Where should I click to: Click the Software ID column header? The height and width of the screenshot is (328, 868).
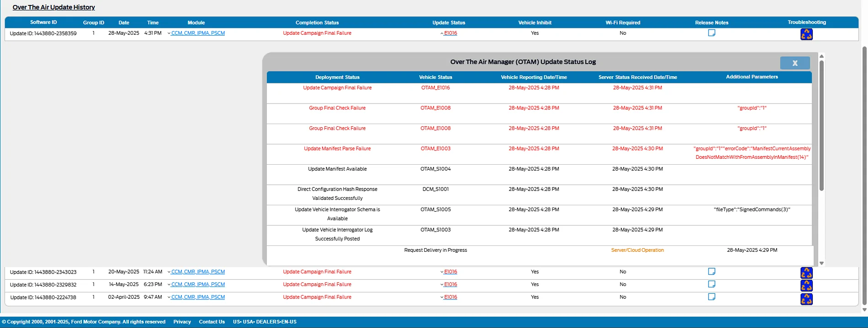click(43, 22)
